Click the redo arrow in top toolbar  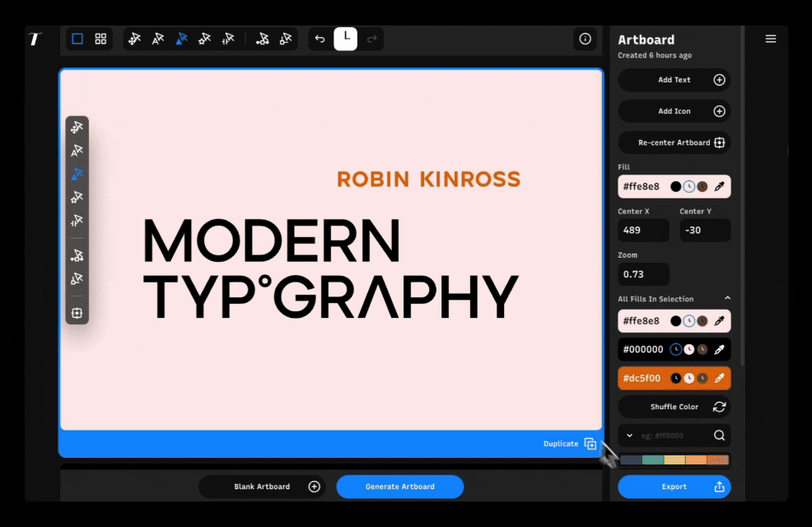coord(371,39)
